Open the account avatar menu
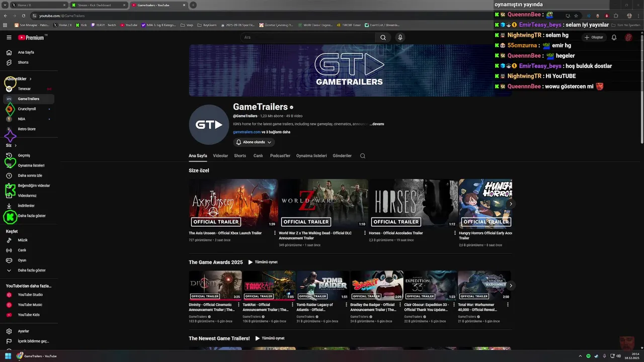The height and width of the screenshot is (362, 644). [x=628, y=37]
